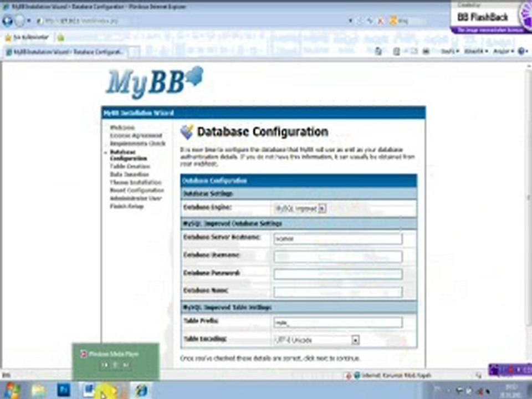Open the Database Engine dropdown
The width and height of the screenshot is (532, 399).
point(300,208)
